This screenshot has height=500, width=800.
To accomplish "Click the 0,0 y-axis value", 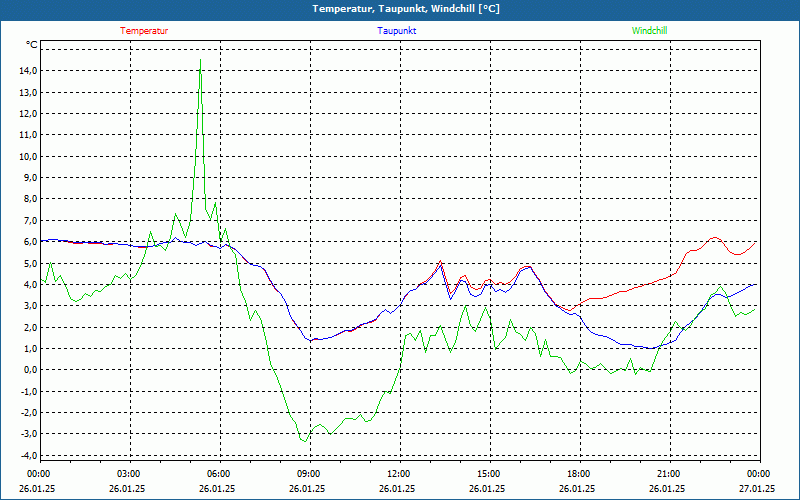I will pos(30,370).
